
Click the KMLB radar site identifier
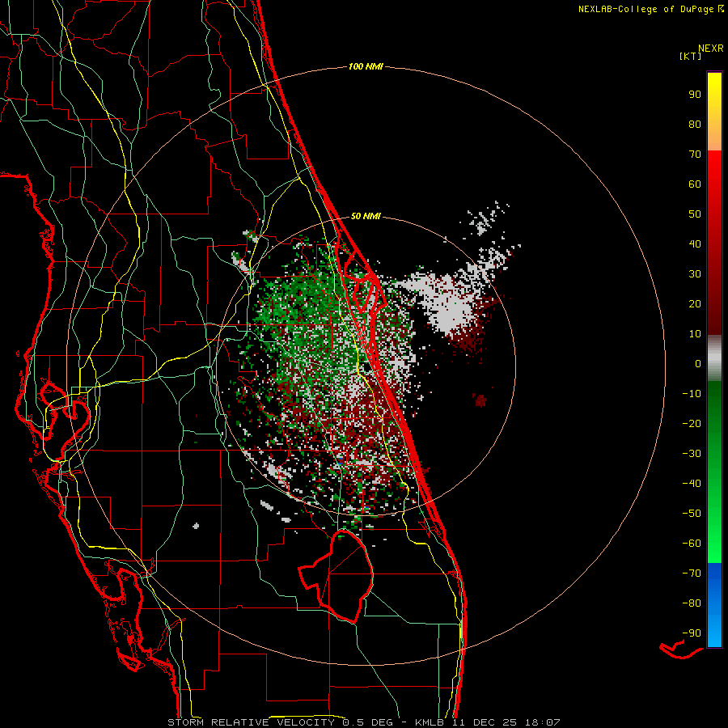429,722
